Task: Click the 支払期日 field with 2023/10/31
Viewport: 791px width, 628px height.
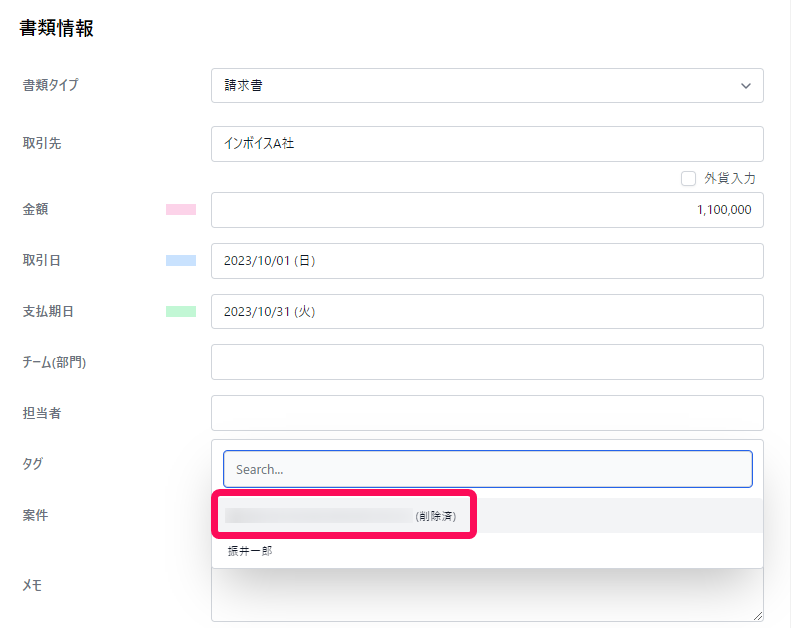Action: (487, 312)
